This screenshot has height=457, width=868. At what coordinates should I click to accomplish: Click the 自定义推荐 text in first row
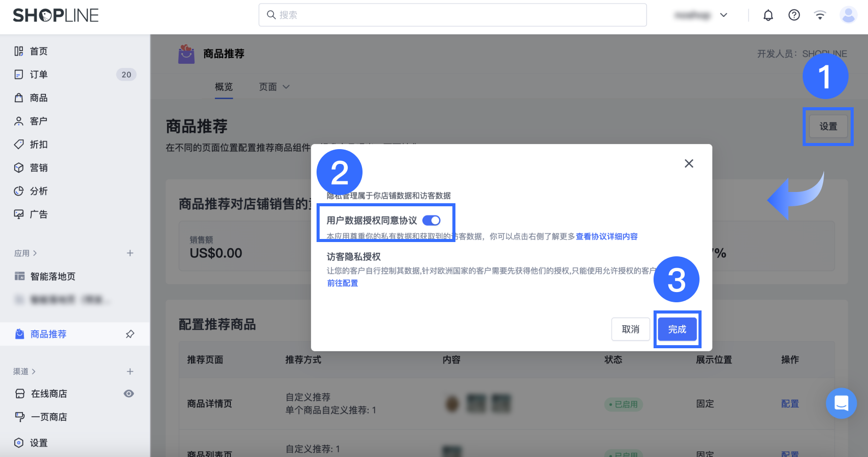(x=308, y=397)
